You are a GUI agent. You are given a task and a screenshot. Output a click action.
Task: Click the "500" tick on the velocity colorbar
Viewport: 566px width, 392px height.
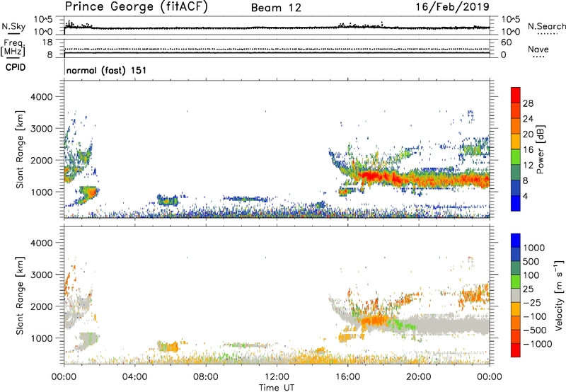pyautogui.click(x=531, y=262)
